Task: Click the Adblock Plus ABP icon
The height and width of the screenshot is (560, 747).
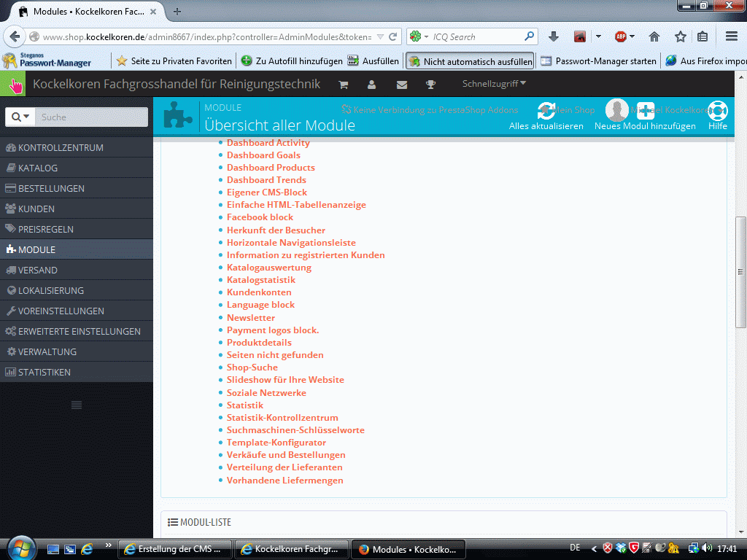Action: click(620, 36)
